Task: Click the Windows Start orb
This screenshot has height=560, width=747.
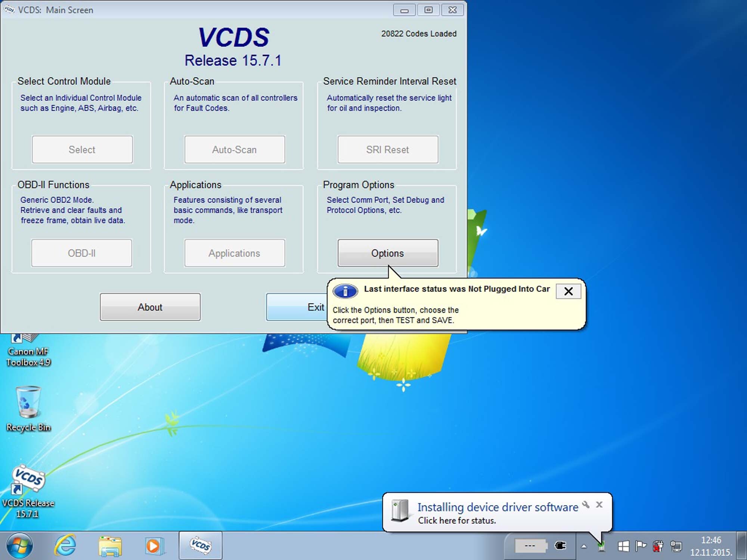Action: pyautogui.click(x=19, y=545)
